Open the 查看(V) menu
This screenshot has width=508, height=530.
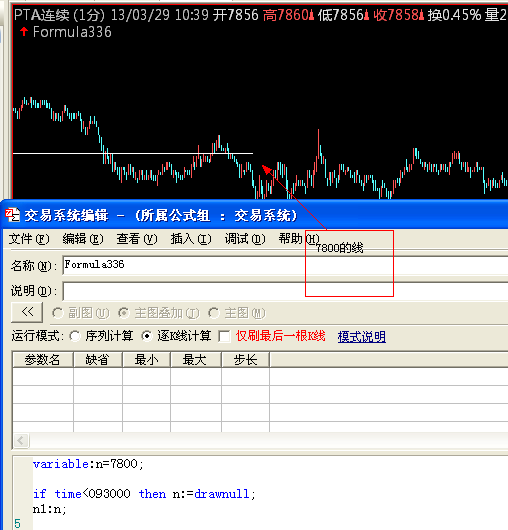pyautogui.click(x=137, y=239)
